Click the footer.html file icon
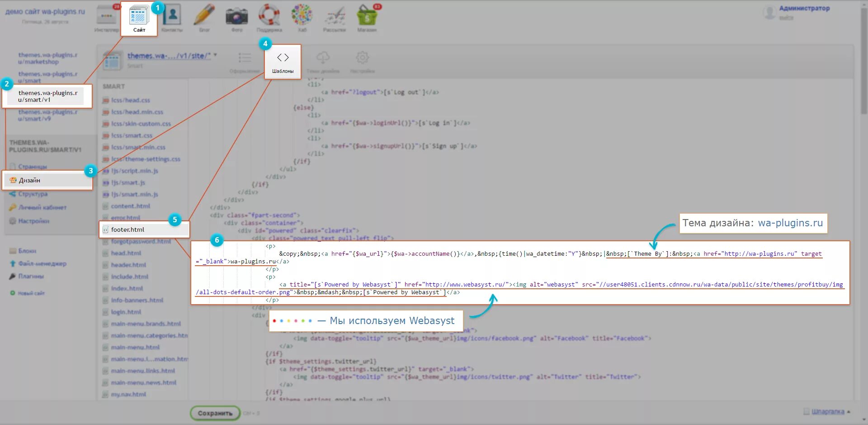The width and height of the screenshot is (868, 425). point(105,229)
